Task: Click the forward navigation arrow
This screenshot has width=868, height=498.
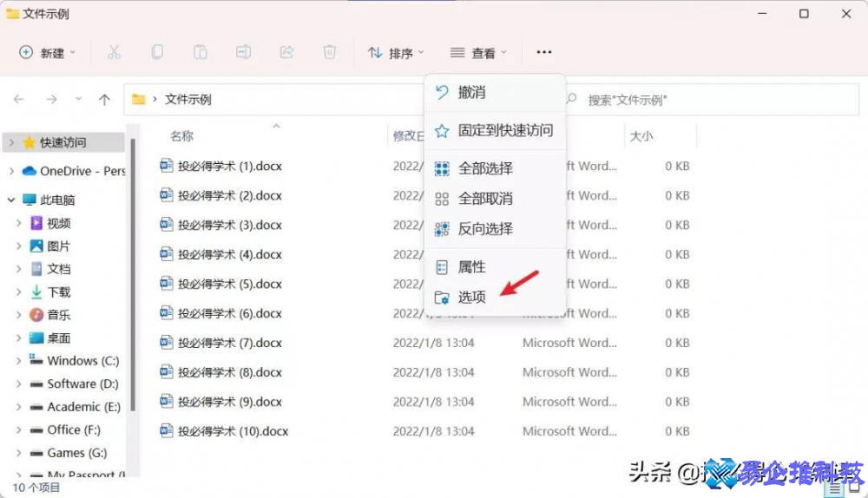Action: pos(51,100)
